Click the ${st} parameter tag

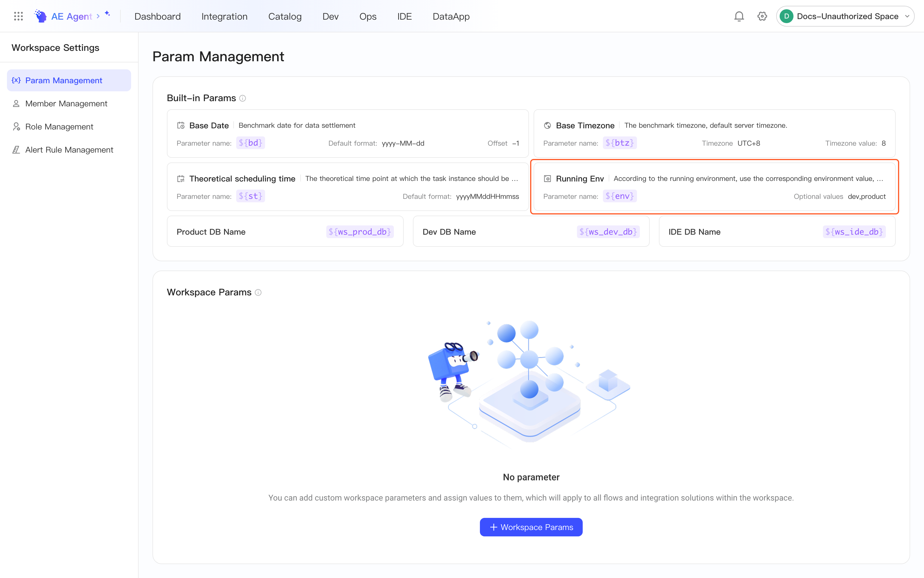point(250,196)
